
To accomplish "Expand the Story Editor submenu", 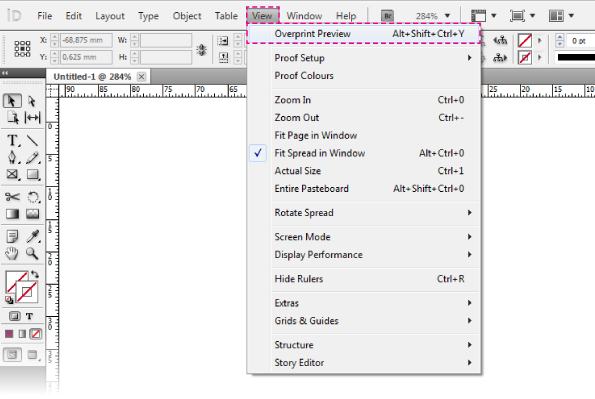I will coord(363,363).
